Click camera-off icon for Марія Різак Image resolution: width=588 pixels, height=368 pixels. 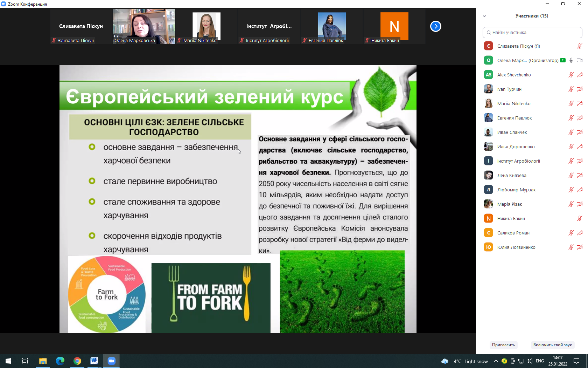[x=580, y=204]
